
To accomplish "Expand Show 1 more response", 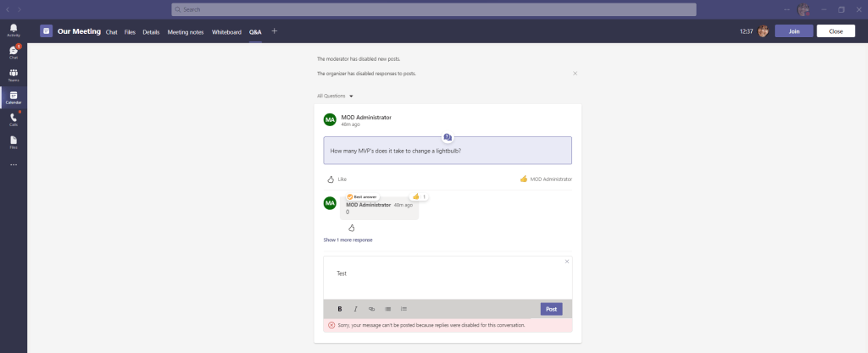I will [348, 240].
